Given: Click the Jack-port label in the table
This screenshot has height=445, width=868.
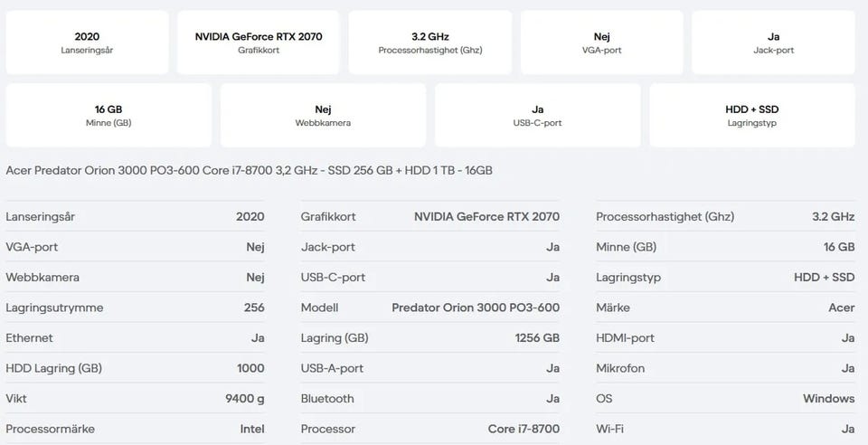Looking at the screenshot, I should [x=327, y=247].
